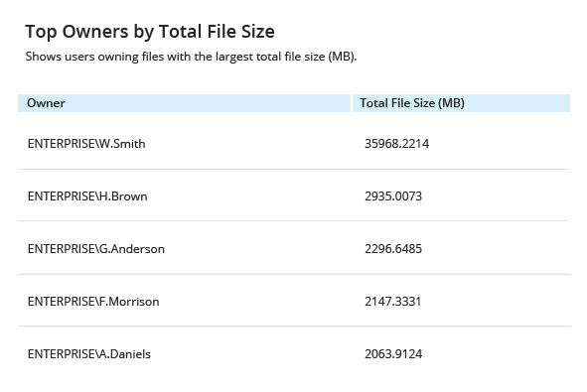This screenshot has width=587, height=392.
Task: Click file size value 35968.2214
Action: tap(397, 144)
